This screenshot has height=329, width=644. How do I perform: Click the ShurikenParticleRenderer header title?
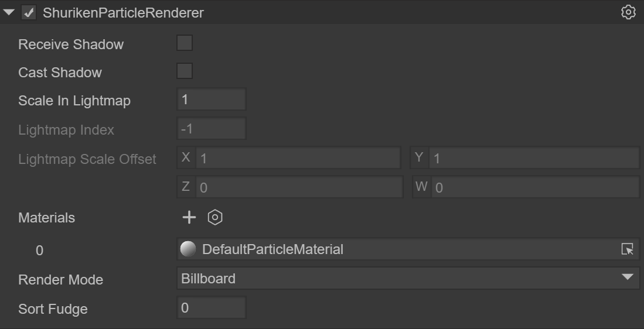(x=123, y=12)
